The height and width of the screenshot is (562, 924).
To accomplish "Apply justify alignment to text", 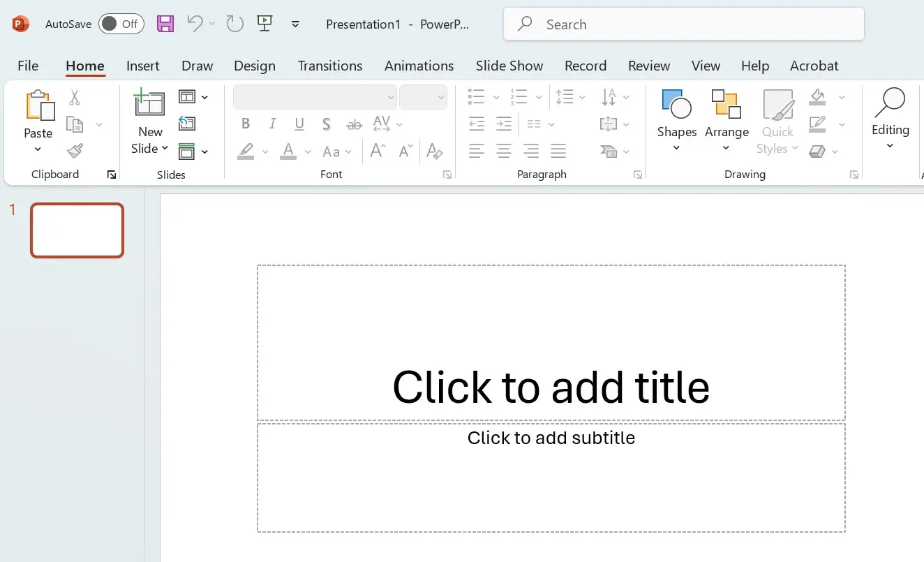I will [x=558, y=151].
